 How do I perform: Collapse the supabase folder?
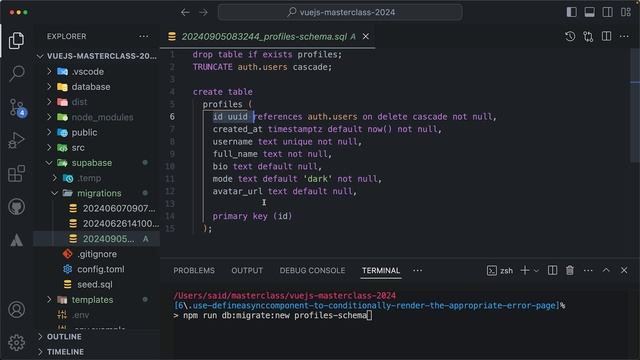(96, 162)
